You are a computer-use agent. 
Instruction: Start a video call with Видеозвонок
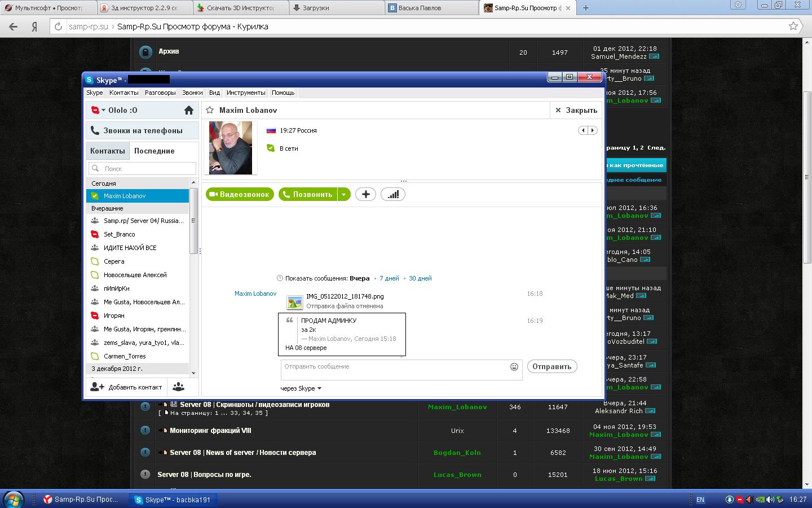(240, 194)
